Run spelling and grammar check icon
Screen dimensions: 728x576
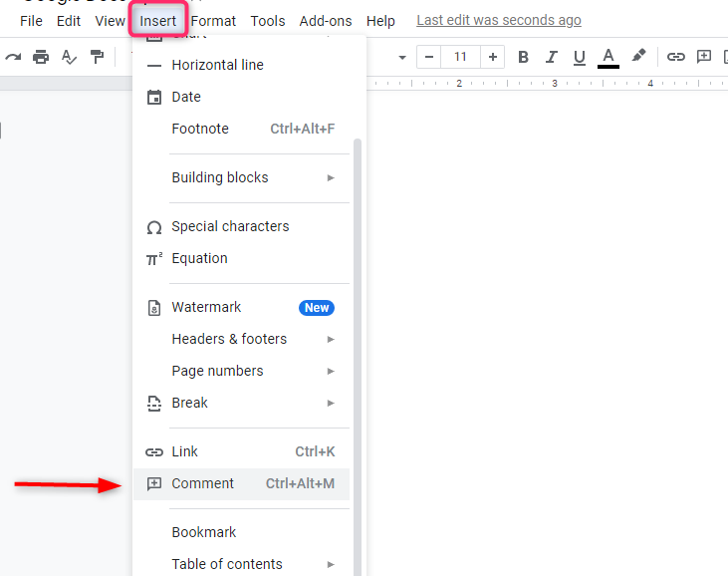(x=69, y=57)
